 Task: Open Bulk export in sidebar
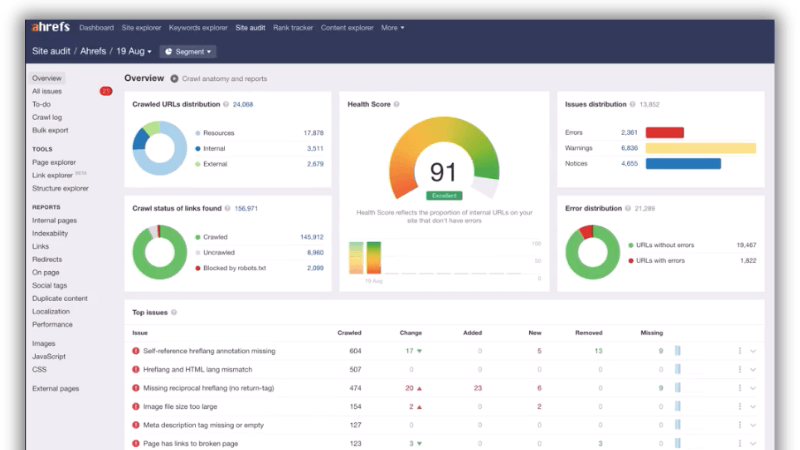pyautogui.click(x=50, y=130)
